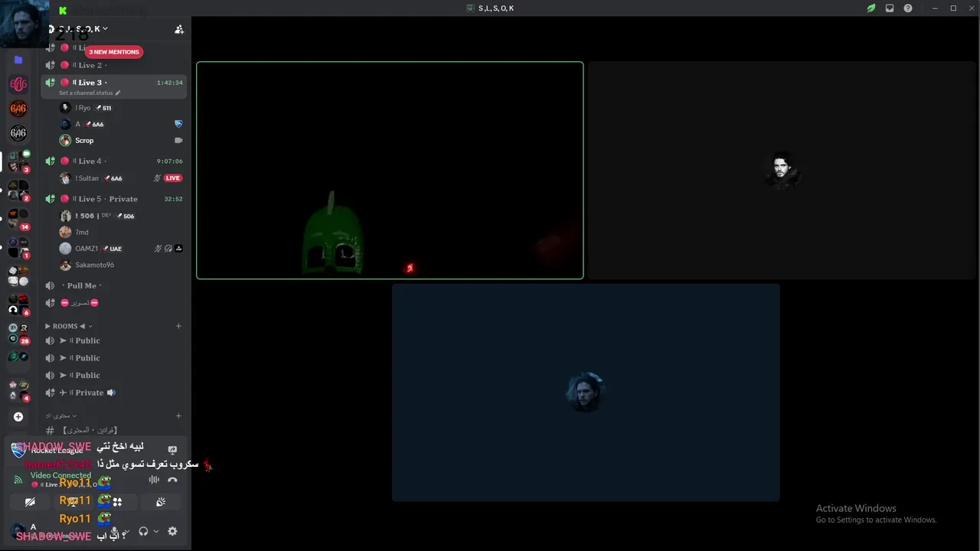Open the server folder icon in sidebar
This screenshot has height=551, width=980.
point(18,60)
